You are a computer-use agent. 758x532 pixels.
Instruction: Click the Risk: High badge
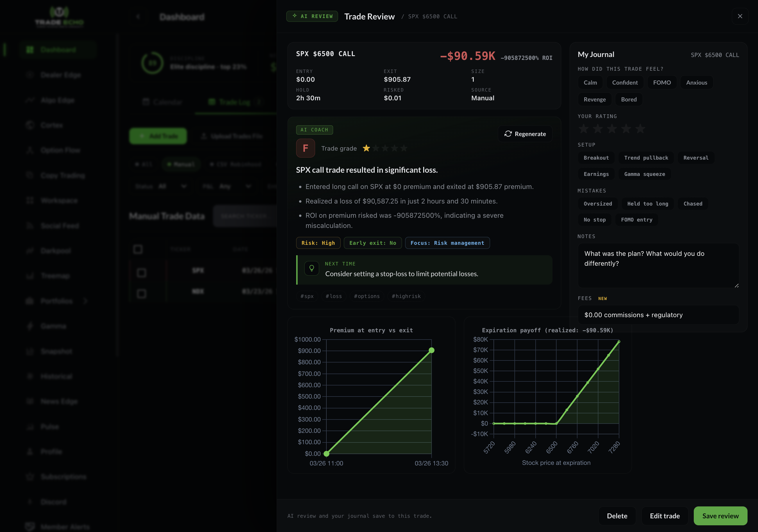click(x=318, y=243)
